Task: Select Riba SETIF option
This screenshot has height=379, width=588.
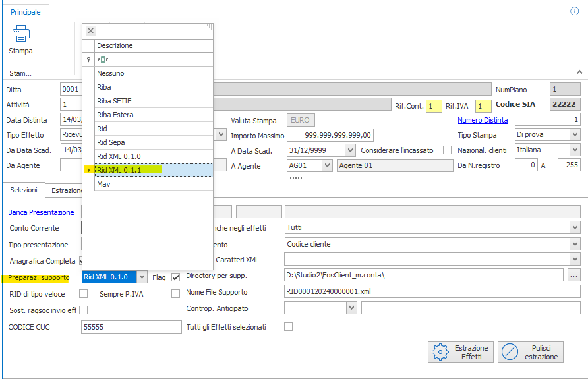Action: click(154, 101)
